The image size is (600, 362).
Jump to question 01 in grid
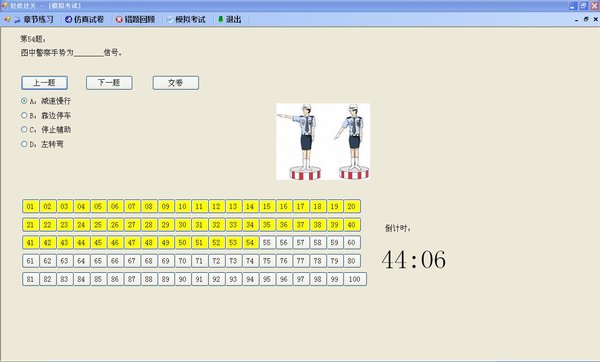coord(30,206)
